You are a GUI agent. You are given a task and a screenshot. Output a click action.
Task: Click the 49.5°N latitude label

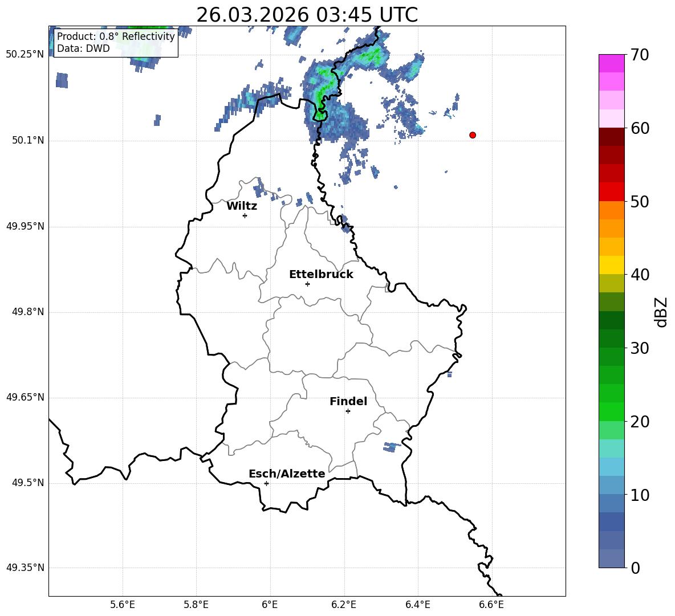pos(28,483)
